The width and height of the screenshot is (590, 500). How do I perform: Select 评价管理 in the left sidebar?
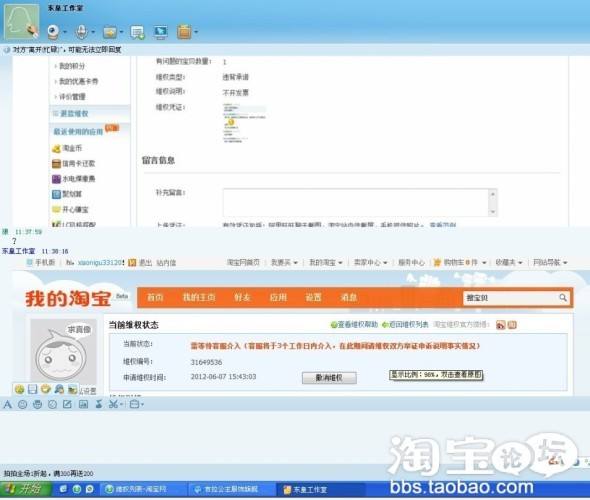(72, 97)
